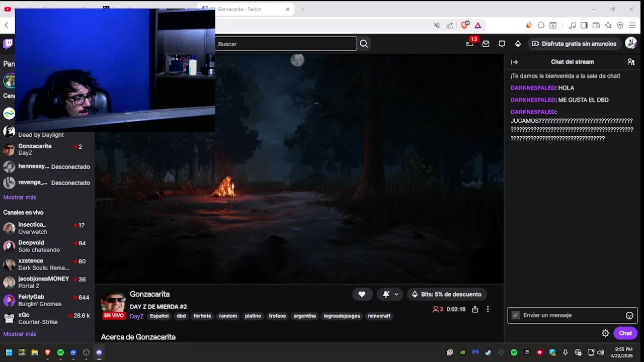Open the emote picker in chat input
The width and height of the screenshot is (644, 362).
tap(629, 315)
